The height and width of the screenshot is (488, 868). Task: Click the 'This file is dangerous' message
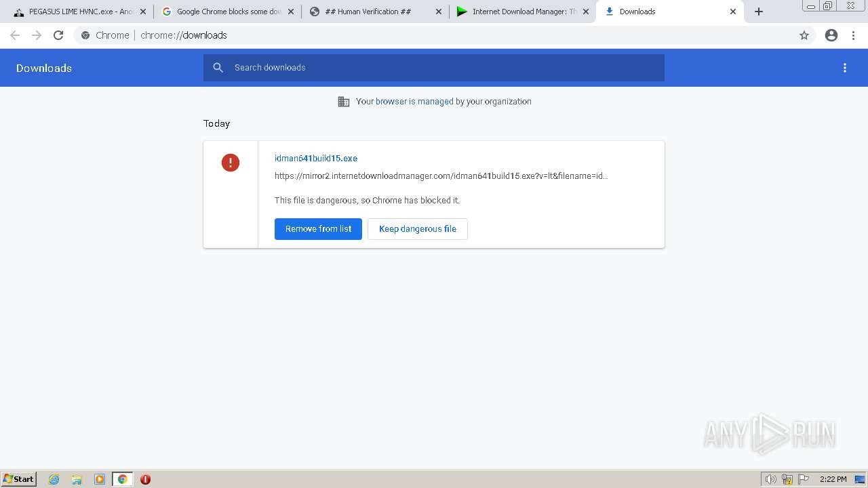pyautogui.click(x=367, y=201)
